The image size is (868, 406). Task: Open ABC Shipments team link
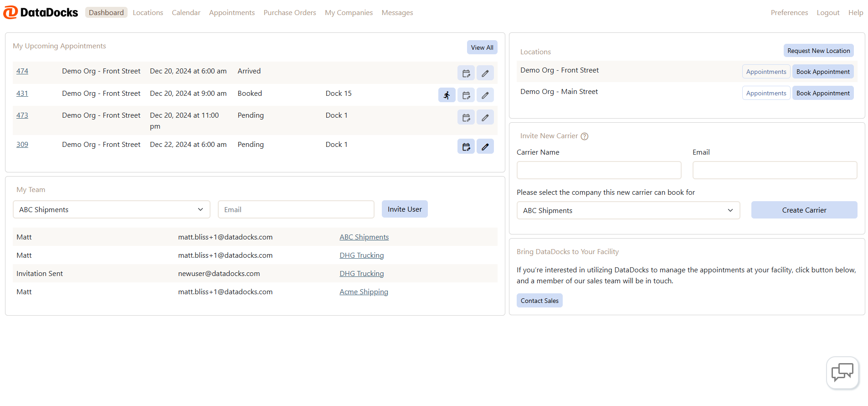(x=364, y=237)
